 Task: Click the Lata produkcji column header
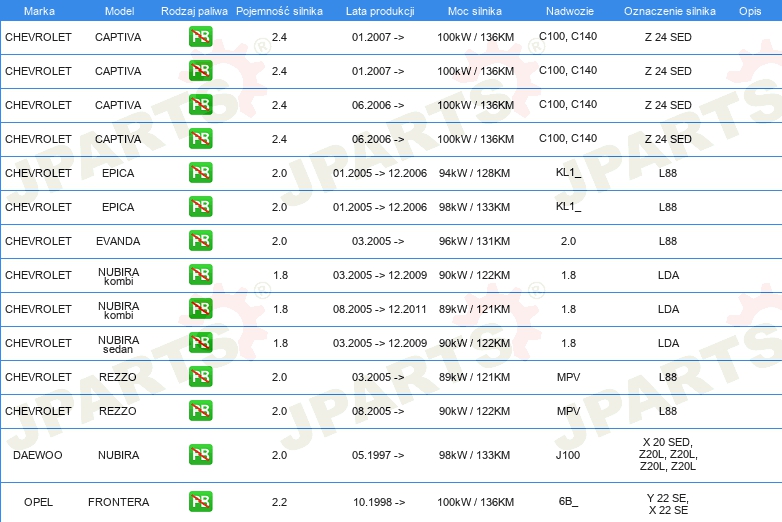(380, 11)
